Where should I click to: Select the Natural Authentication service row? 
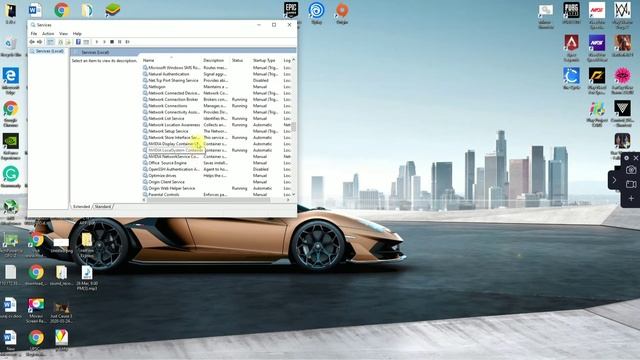216,74
